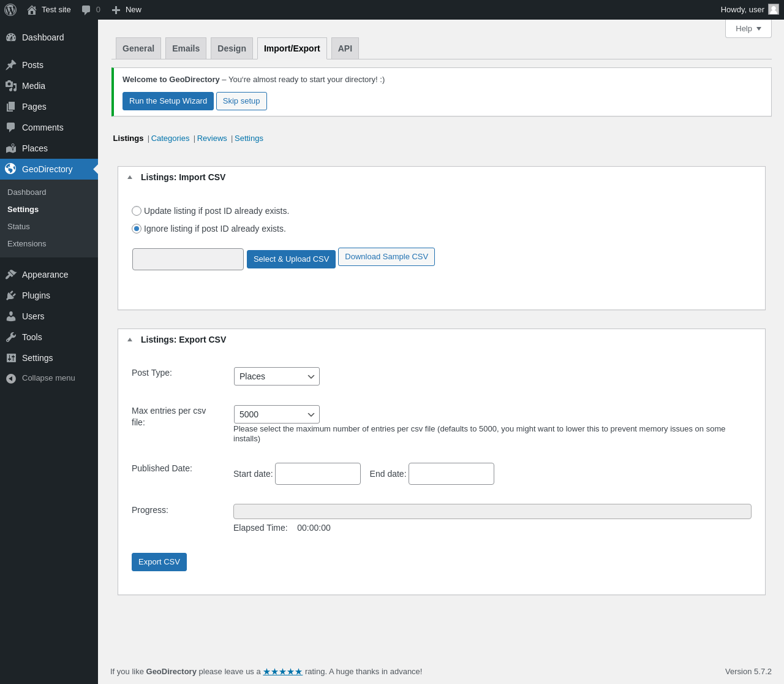Screen dimensions: 784x684
Task: Open the Post Type dropdown
Action: (x=277, y=376)
